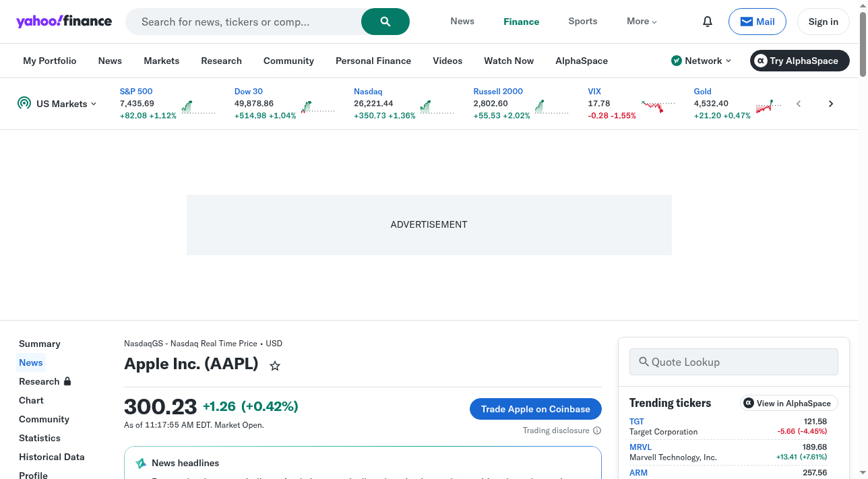Click the Target Corporation company name
Viewport: 868px width, 479px height.
pyautogui.click(x=664, y=432)
